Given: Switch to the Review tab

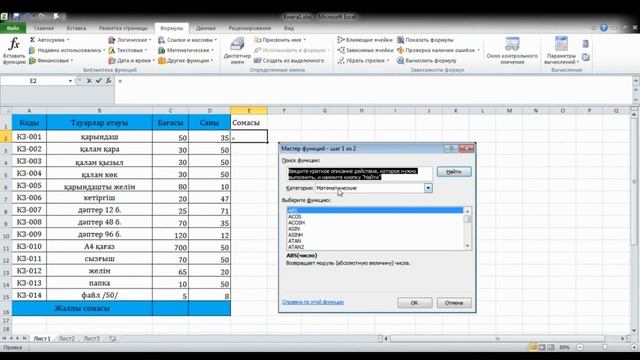Looking at the screenshot, I should pos(250,28).
